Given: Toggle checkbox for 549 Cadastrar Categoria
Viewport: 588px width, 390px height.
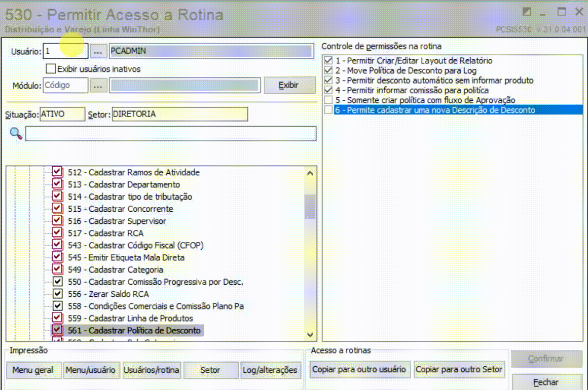Looking at the screenshot, I should click(x=57, y=269).
